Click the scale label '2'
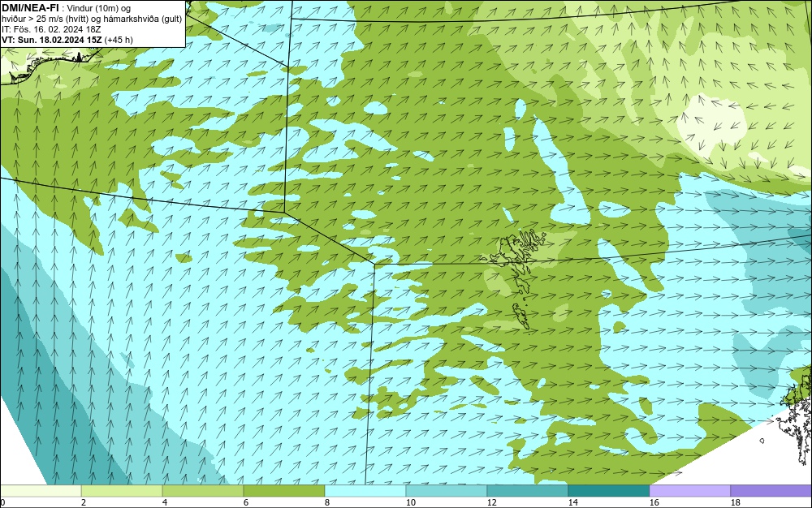Image resolution: width=812 pixels, height=508 pixels. point(84,502)
